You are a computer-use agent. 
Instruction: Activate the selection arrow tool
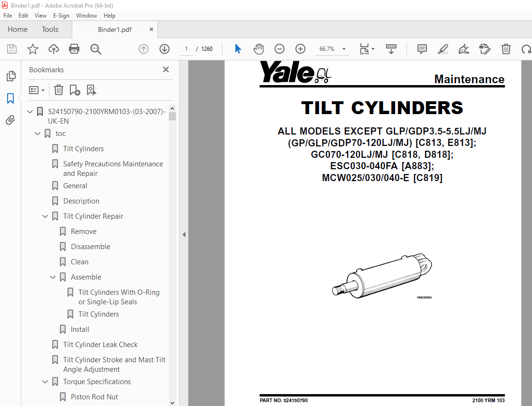(238, 49)
